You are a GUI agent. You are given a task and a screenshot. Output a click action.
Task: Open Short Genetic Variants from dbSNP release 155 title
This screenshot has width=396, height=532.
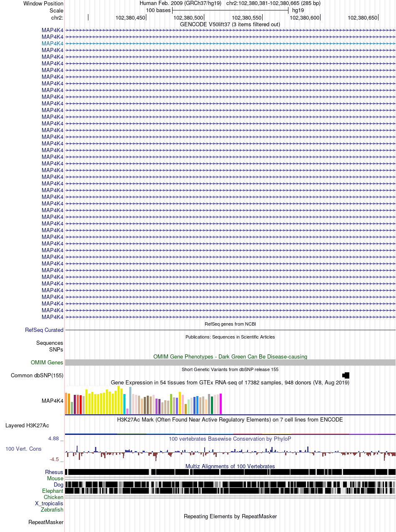click(230, 369)
